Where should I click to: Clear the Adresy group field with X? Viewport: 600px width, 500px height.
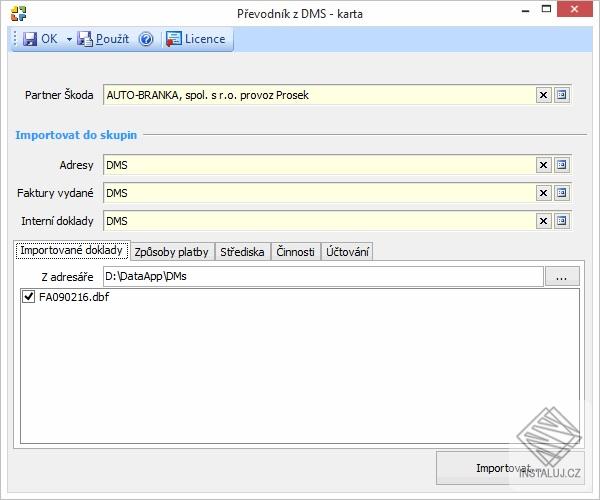click(543, 165)
